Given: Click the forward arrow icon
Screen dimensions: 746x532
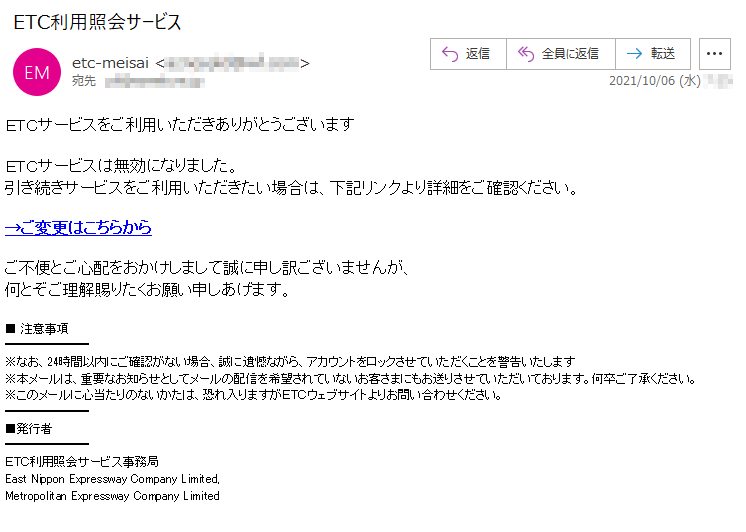Looking at the screenshot, I should click(x=634, y=54).
